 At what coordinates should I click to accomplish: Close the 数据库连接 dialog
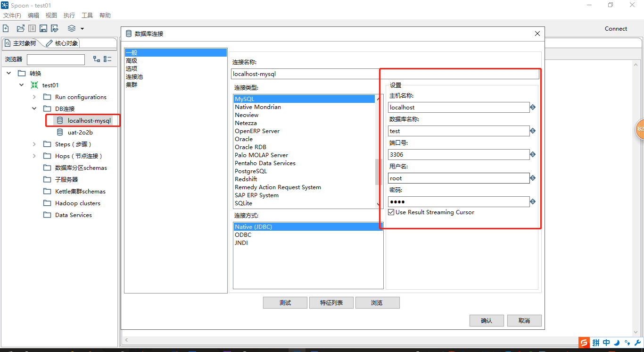tap(537, 34)
